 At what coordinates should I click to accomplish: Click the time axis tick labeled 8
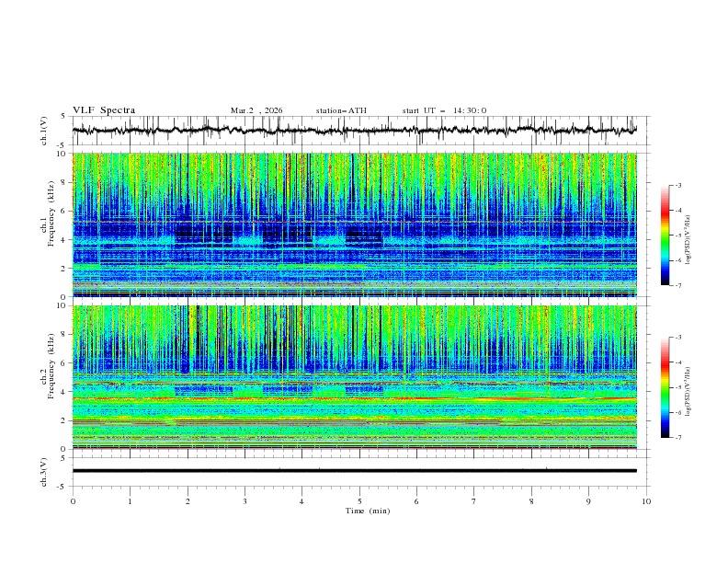click(x=531, y=501)
